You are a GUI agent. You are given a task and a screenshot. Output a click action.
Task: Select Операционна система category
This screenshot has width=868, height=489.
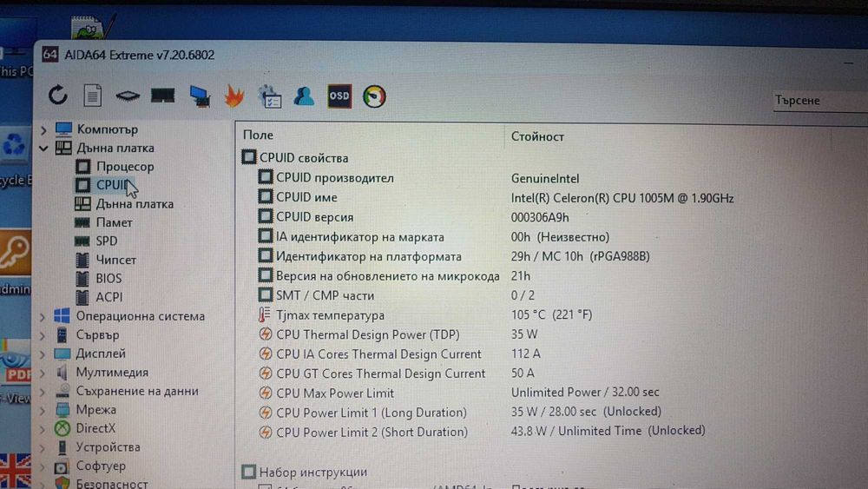(x=140, y=315)
